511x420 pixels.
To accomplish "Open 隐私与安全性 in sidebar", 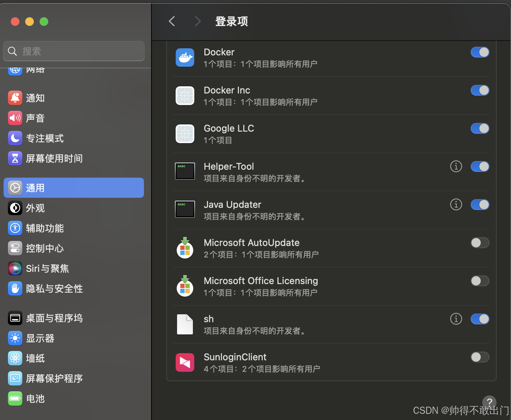I will 74,288.
